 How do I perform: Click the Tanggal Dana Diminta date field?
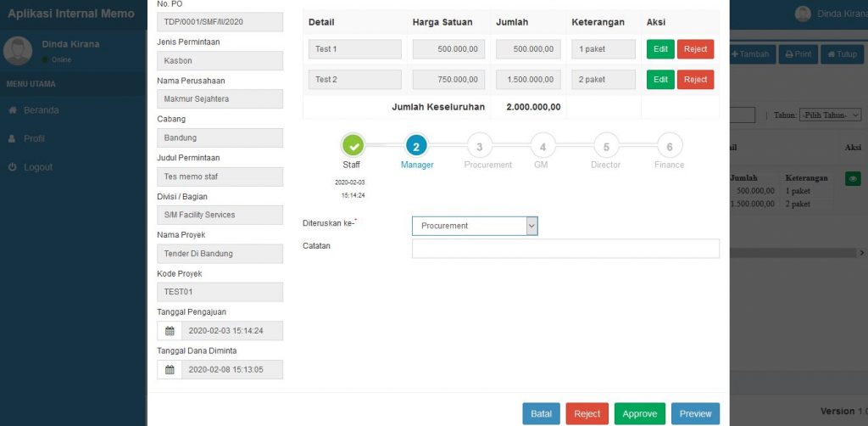232,369
